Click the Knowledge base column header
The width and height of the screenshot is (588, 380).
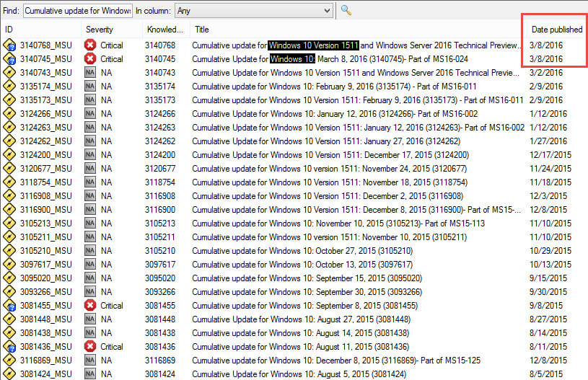tap(165, 30)
